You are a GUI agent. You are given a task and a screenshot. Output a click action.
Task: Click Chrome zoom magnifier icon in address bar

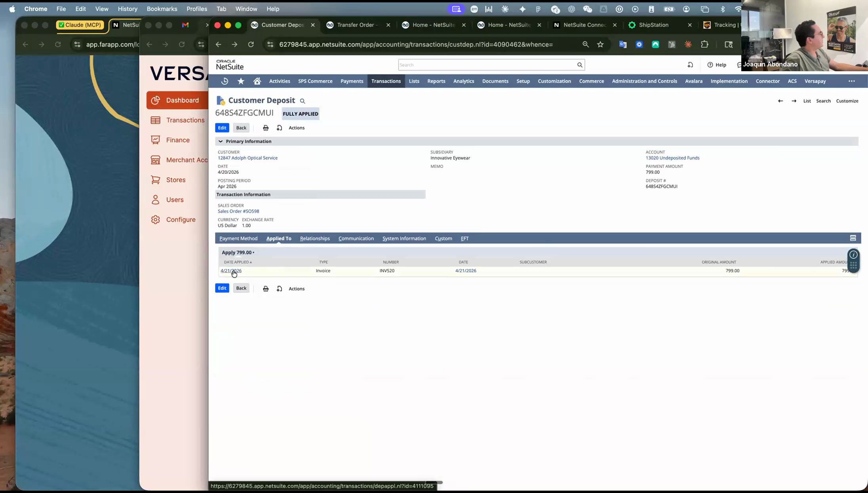coord(586,44)
